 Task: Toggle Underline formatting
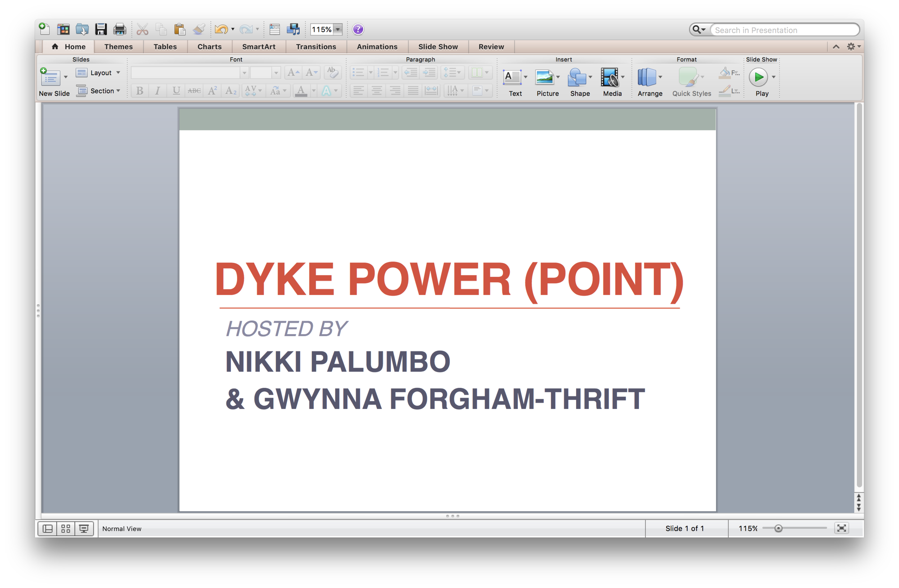(176, 91)
